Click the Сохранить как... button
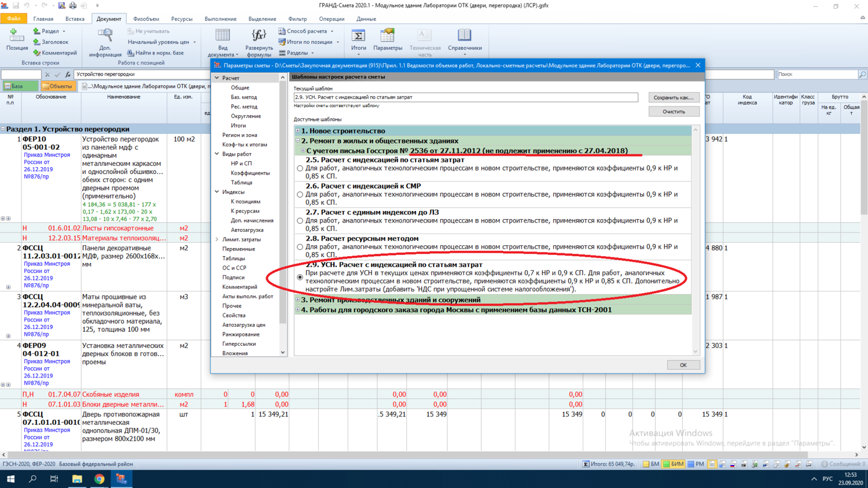868x488 pixels. [x=673, y=98]
